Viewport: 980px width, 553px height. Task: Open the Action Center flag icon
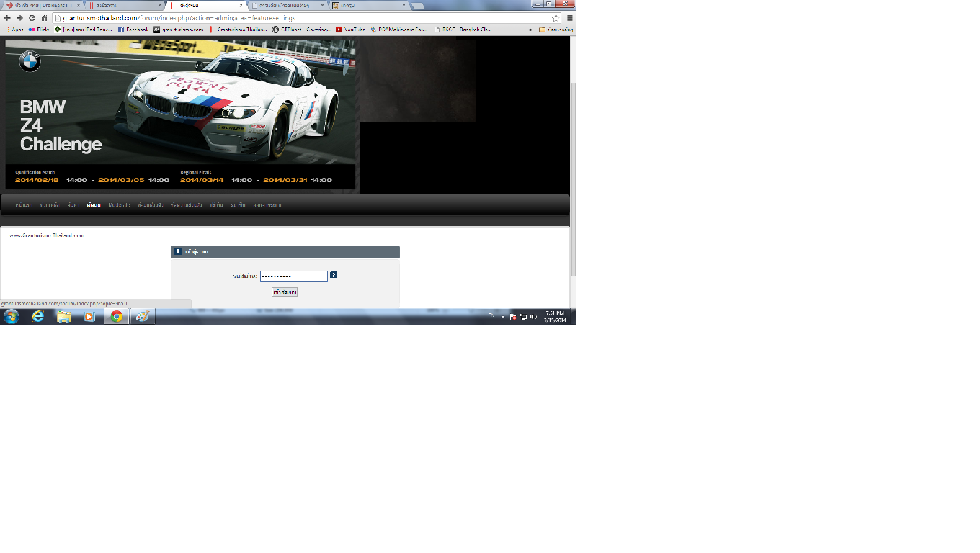(513, 317)
